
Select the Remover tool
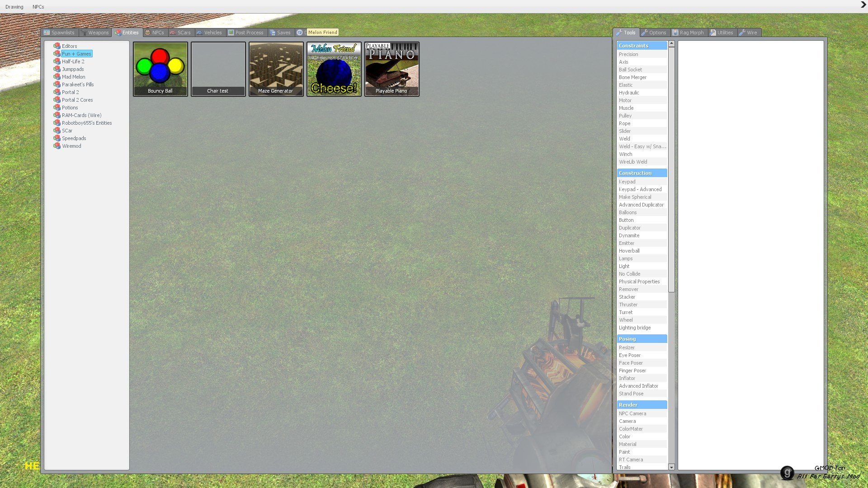(x=642, y=289)
